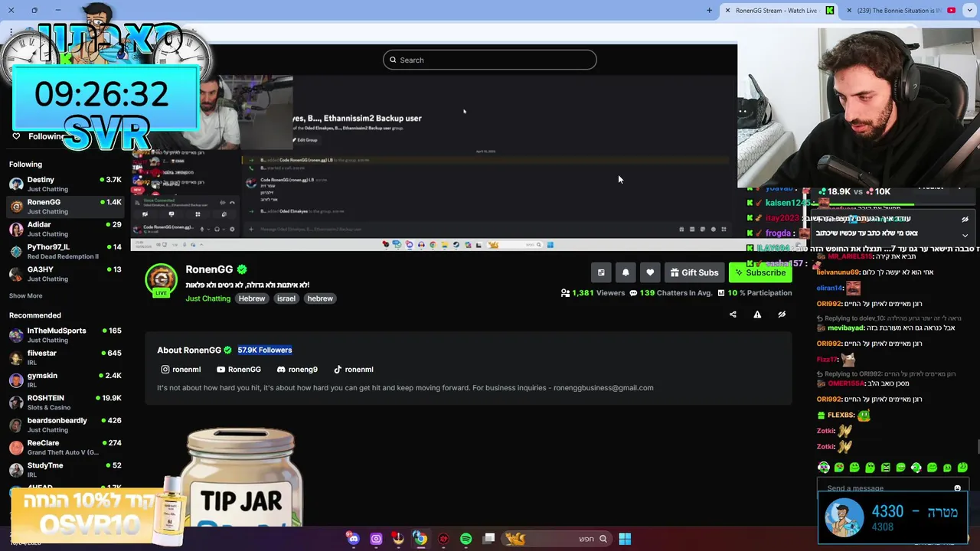Open PyThor97_IL channel in the sidebar

[x=65, y=251]
